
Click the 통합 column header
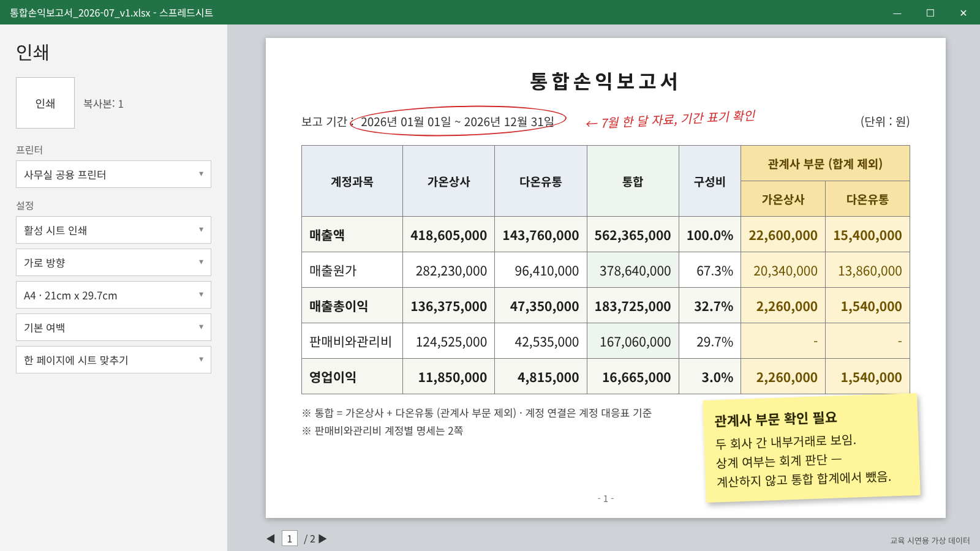[633, 181]
